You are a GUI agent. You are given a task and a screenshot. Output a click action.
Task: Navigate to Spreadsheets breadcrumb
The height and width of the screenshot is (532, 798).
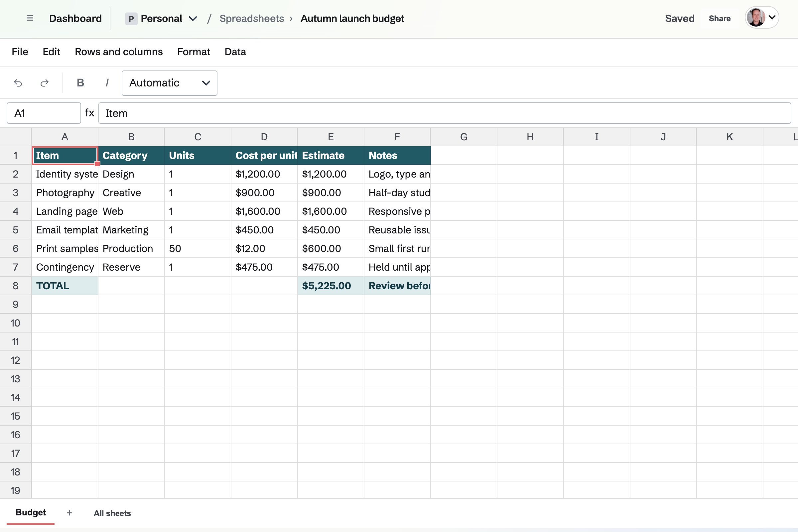pos(252,18)
